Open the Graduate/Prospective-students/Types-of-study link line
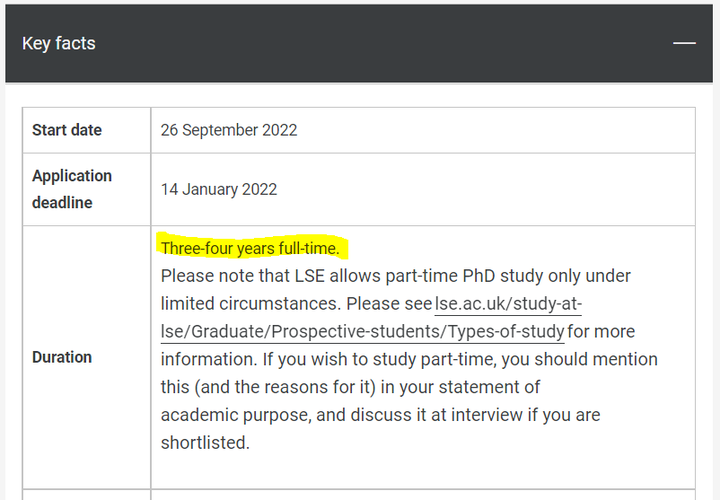This screenshot has width=720, height=500. coord(362,332)
